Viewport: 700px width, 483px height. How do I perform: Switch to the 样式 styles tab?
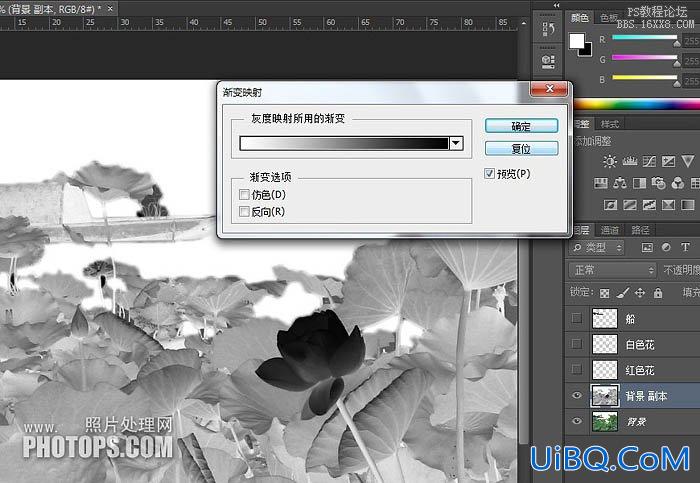(610, 124)
